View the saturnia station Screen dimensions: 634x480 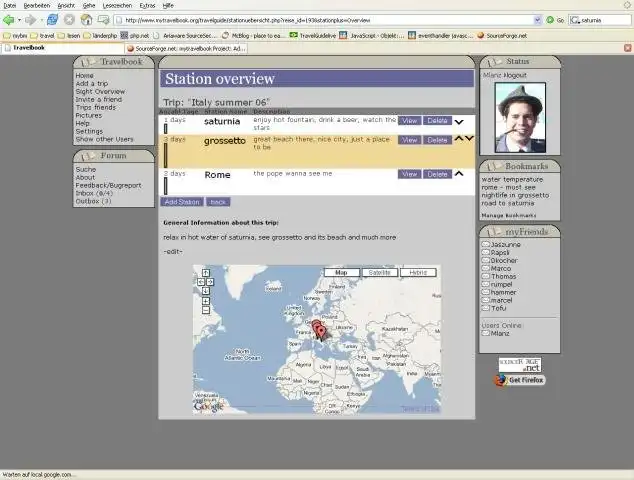click(410, 121)
